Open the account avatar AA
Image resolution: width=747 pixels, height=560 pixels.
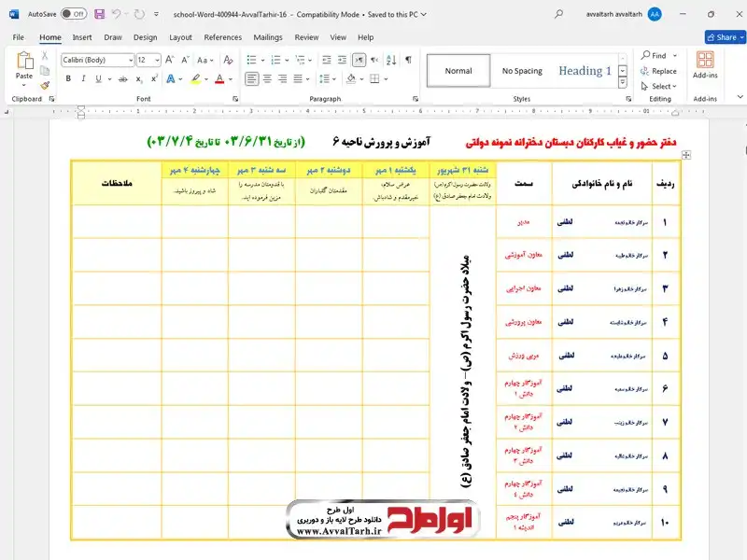pyautogui.click(x=655, y=14)
